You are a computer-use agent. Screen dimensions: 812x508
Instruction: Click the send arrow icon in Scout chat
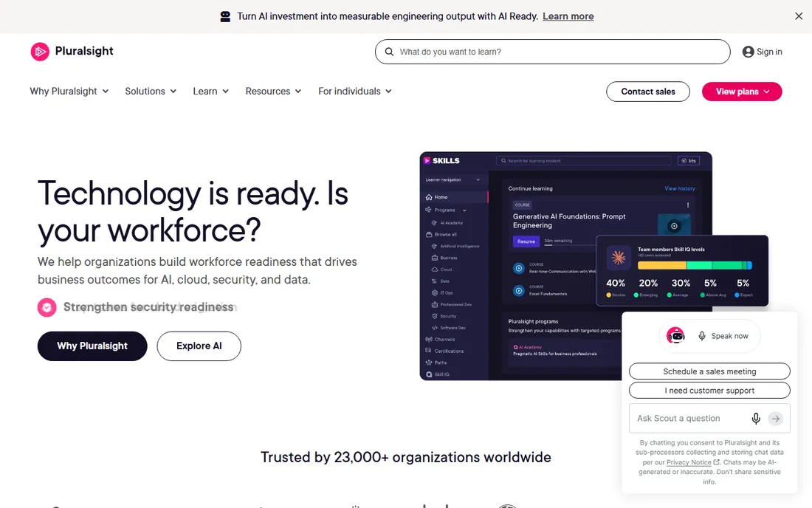[775, 419]
